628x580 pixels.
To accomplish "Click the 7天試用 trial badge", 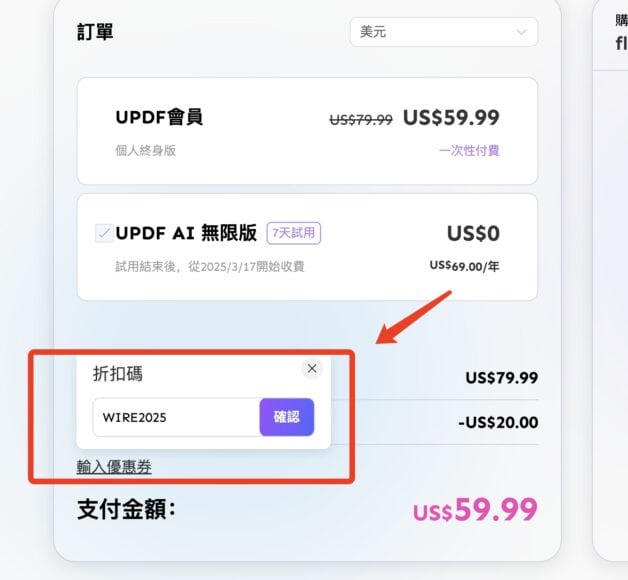I will tap(294, 233).
